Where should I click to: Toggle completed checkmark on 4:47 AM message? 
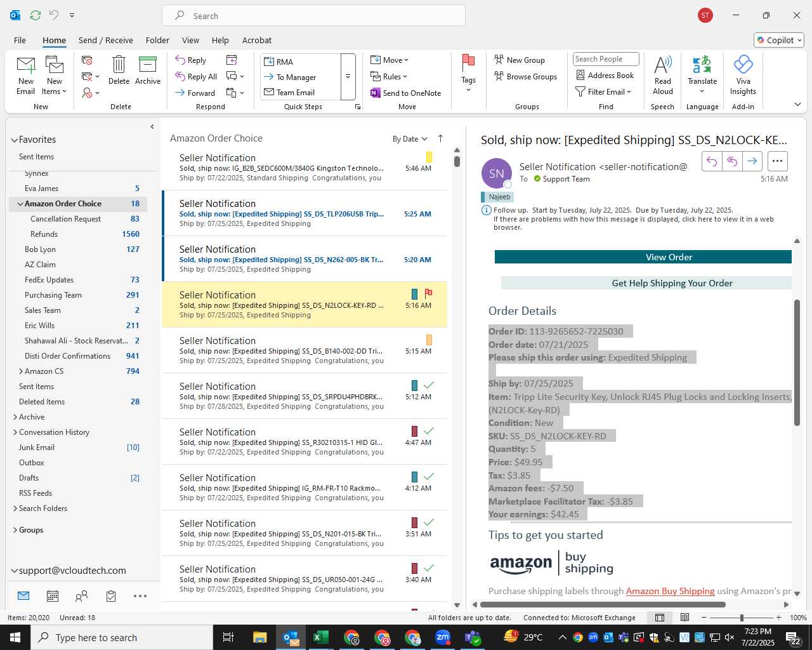(x=429, y=431)
